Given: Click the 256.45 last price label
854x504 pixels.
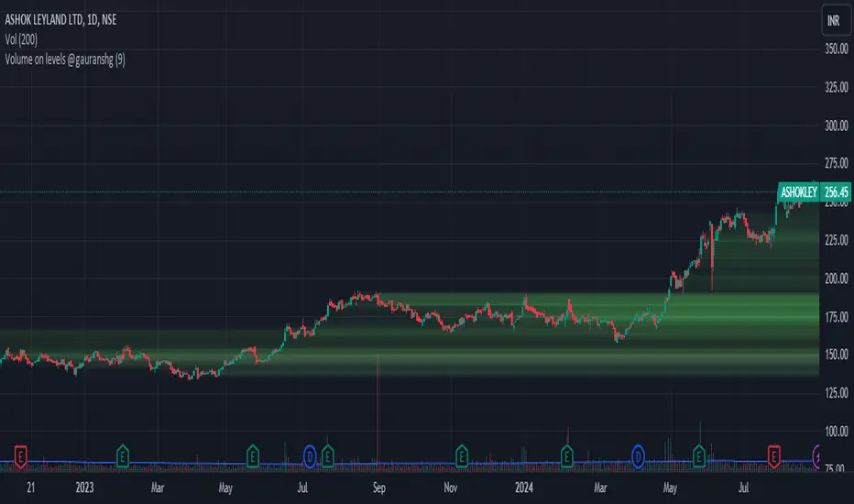Looking at the screenshot, I should (x=836, y=192).
